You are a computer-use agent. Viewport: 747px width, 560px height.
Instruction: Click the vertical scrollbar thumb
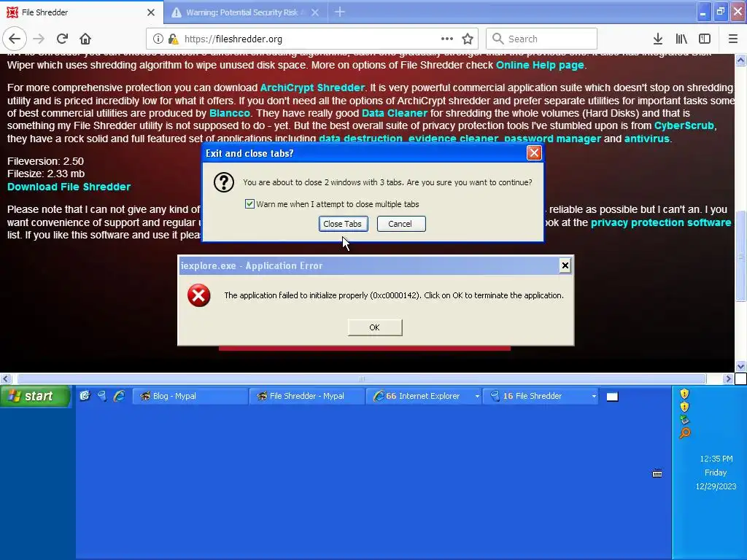click(x=740, y=256)
